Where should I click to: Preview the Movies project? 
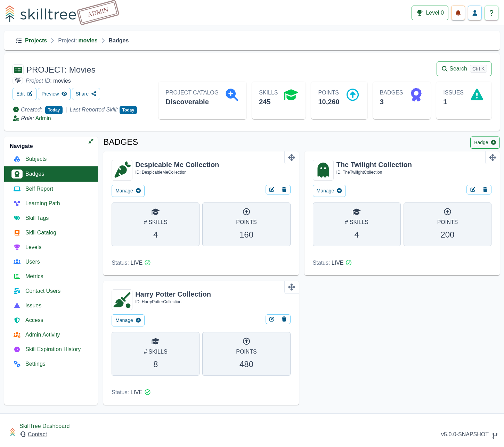(x=54, y=94)
